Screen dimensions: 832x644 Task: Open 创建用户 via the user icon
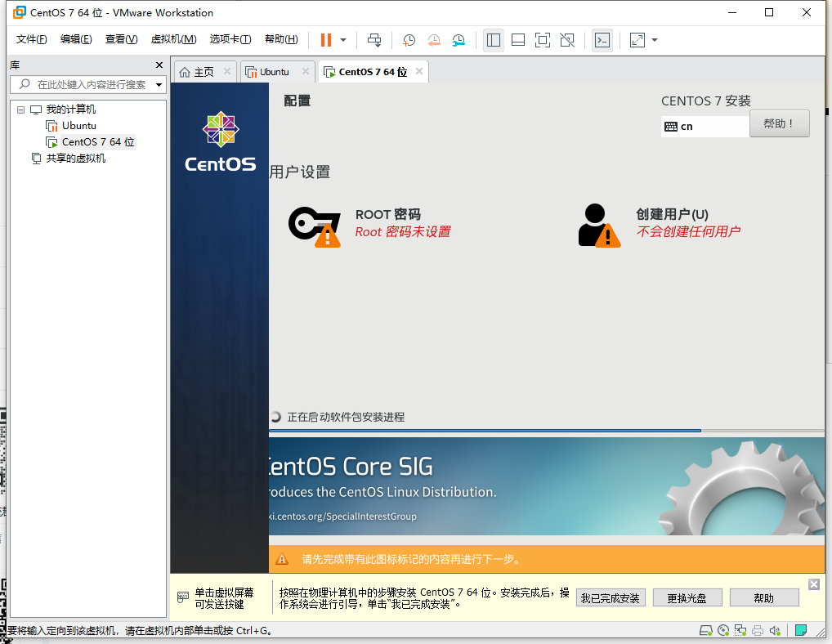point(599,226)
